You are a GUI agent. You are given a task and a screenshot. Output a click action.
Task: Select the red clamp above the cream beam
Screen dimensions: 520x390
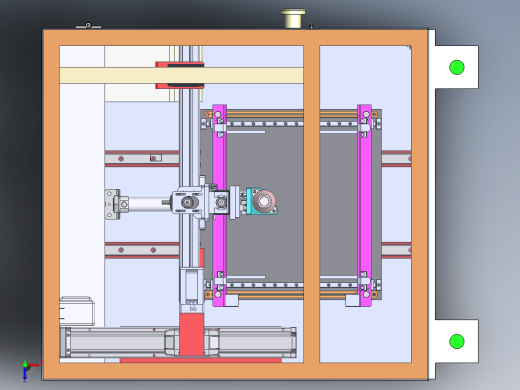180,64
